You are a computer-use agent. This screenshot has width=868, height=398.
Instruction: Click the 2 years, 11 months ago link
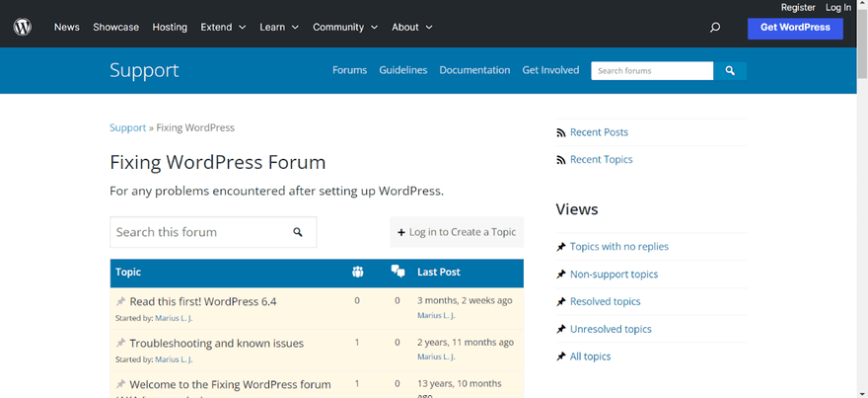tap(466, 343)
